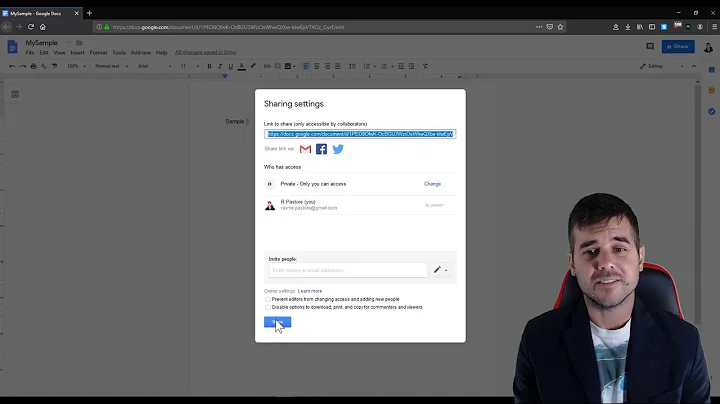Open the Tools menu

[x=119, y=53]
